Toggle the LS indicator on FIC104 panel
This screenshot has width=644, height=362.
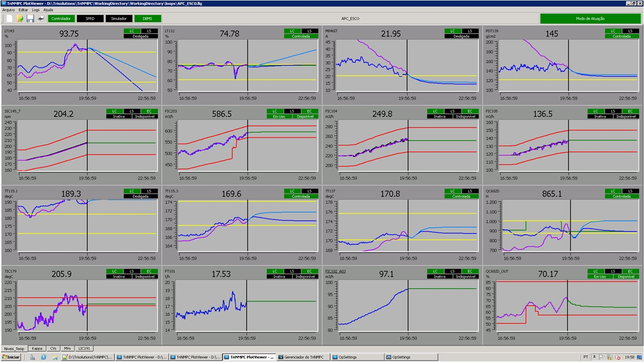(x=453, y=111)
